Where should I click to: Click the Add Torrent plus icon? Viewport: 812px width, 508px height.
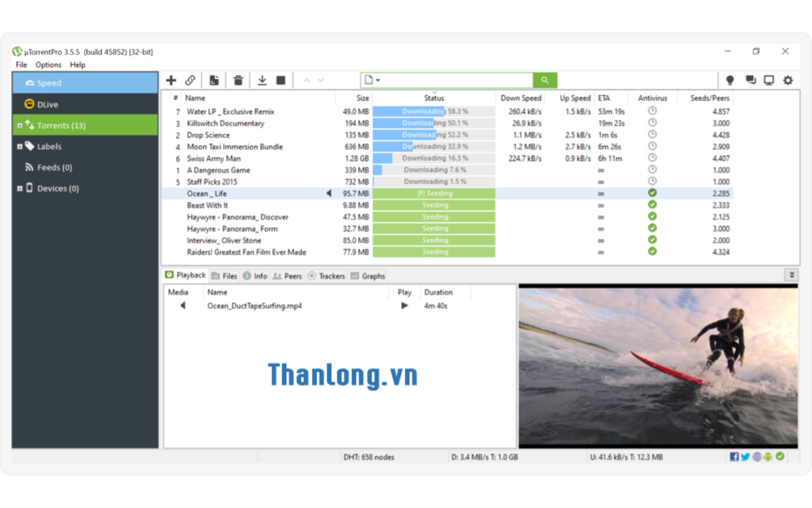[171, 80]
